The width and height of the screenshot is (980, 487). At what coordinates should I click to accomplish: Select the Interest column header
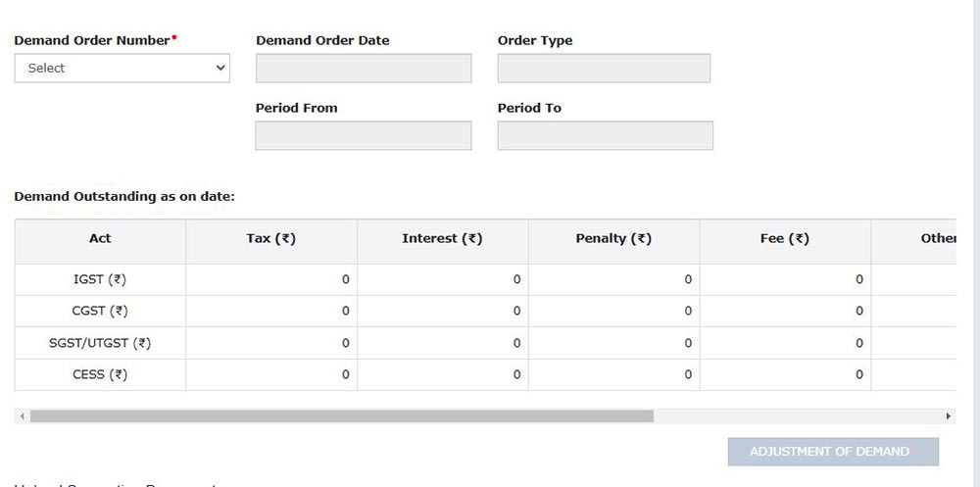point(442,239)
